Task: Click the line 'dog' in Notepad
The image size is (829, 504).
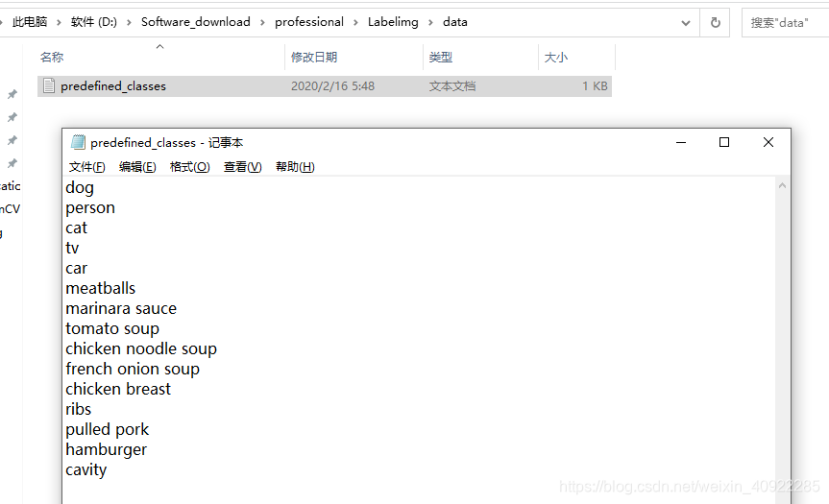Action: click(80, 187)
